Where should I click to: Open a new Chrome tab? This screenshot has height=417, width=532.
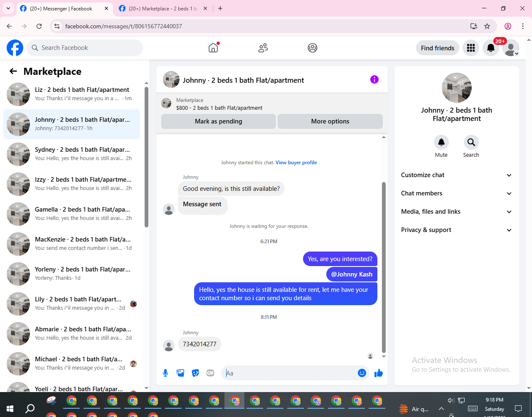220,8
